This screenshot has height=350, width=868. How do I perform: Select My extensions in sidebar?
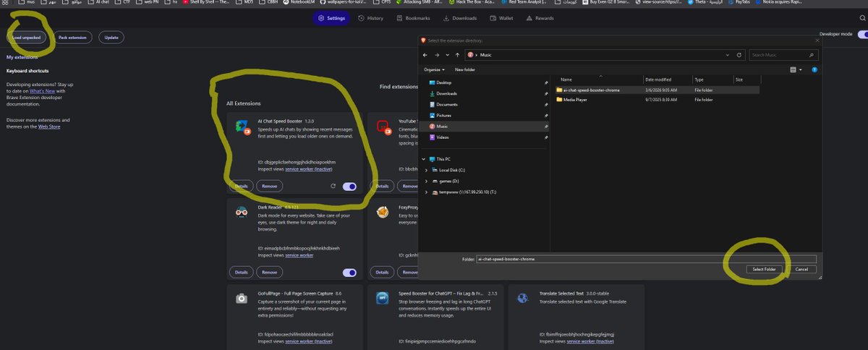click(x=22, y=56)
